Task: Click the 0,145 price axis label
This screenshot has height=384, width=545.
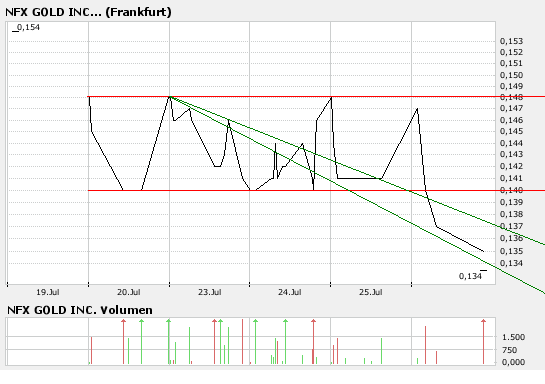Action: pos(511,131)
